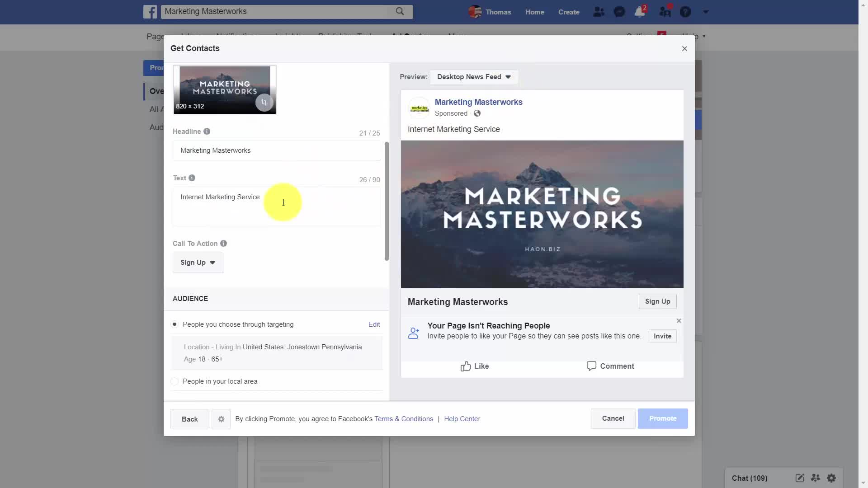
Task: Open the Sign Up call to action dropdown
Action: coord(198,263)
